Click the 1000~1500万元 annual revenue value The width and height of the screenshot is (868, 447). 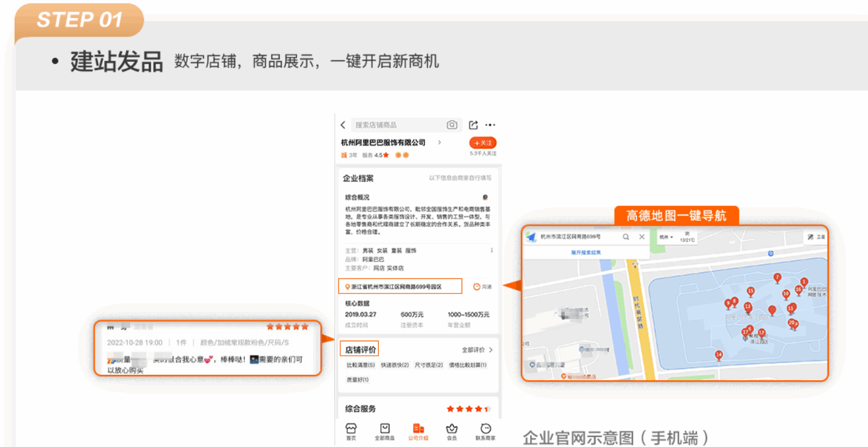point(468,314)
